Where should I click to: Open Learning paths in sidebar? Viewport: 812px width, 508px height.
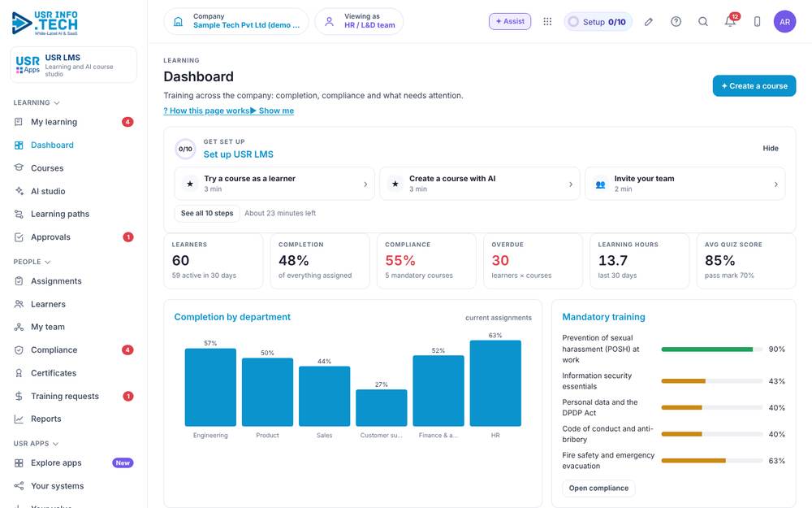[x=74, y=214]
